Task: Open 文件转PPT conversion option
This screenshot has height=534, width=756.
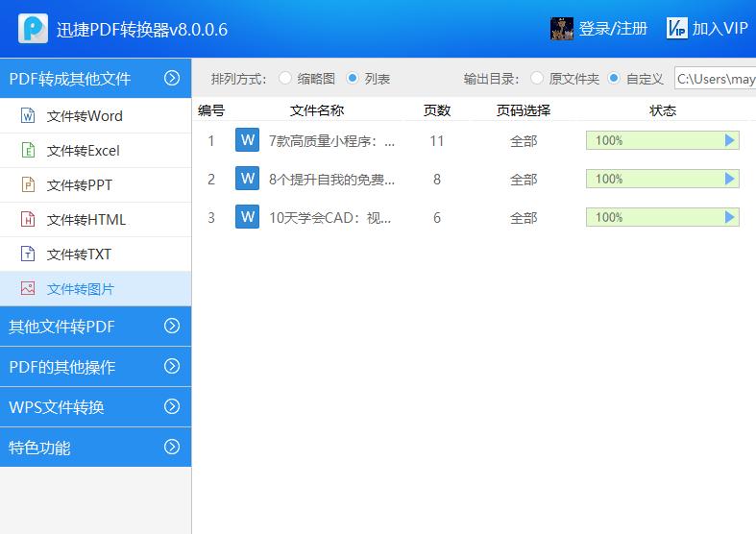Action: 95,185
